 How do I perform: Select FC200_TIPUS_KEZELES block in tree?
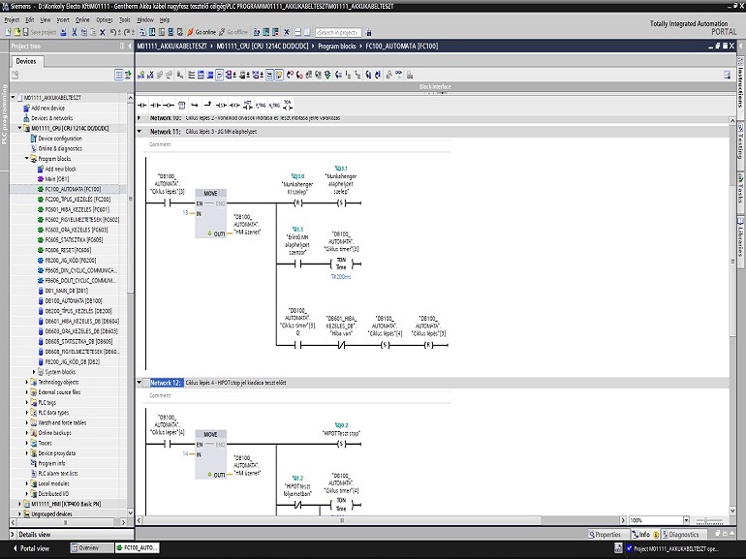(78, 200)
